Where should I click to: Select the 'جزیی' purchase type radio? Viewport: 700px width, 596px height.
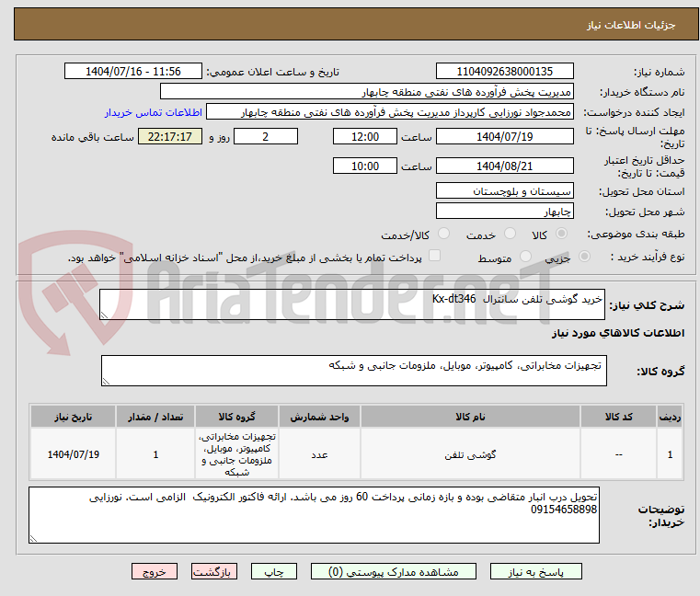(x=584, y=257)
